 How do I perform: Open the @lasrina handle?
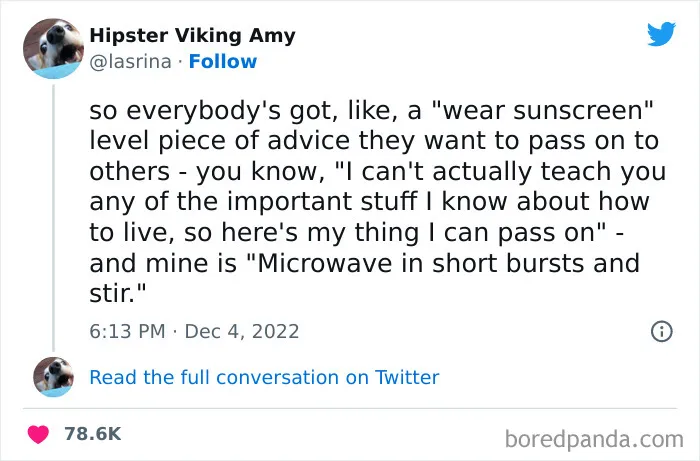[130, 62]
